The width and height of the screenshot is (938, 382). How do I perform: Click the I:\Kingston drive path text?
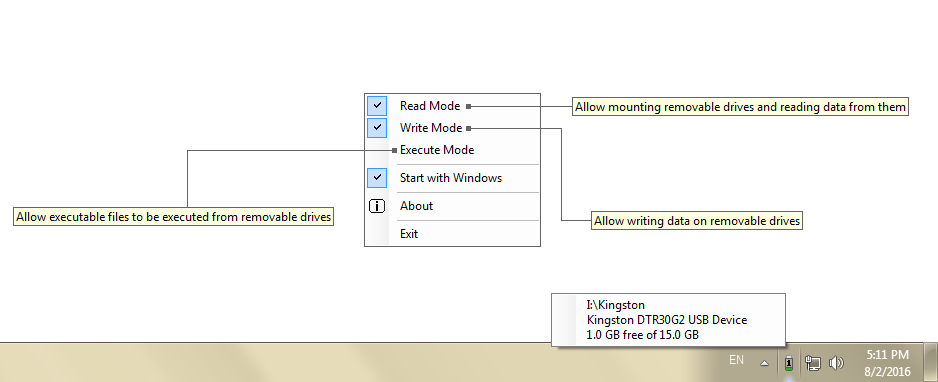tap(616, 305)
